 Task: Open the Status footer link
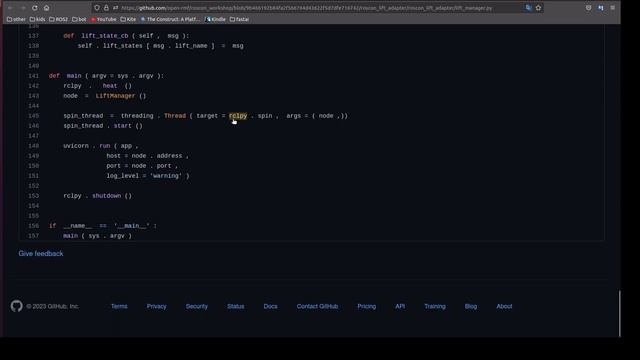[x=236, y=306]
